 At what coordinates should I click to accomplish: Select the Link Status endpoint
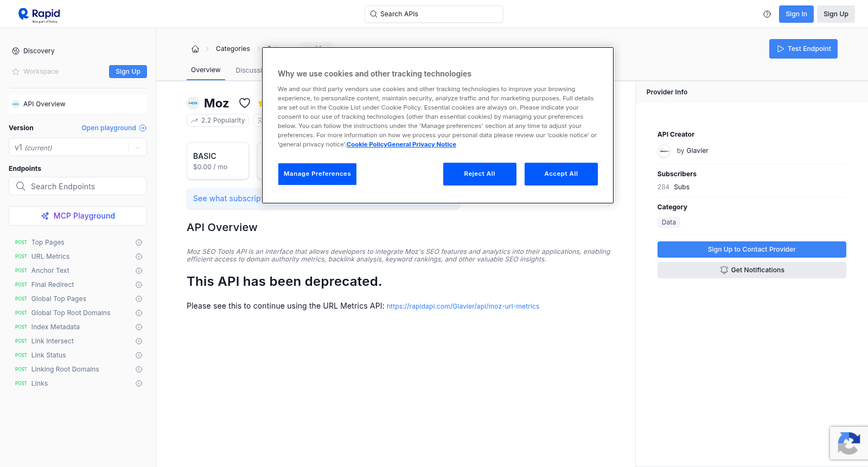click(49, 355)
